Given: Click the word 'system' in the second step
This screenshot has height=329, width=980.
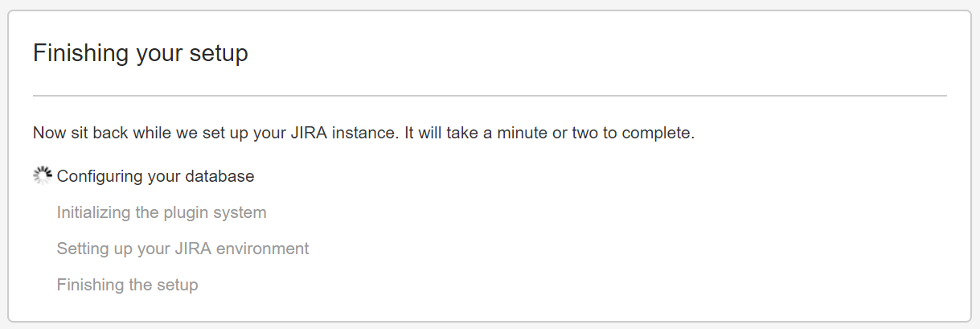Looking at the screenshot, I should pos(241,212).
